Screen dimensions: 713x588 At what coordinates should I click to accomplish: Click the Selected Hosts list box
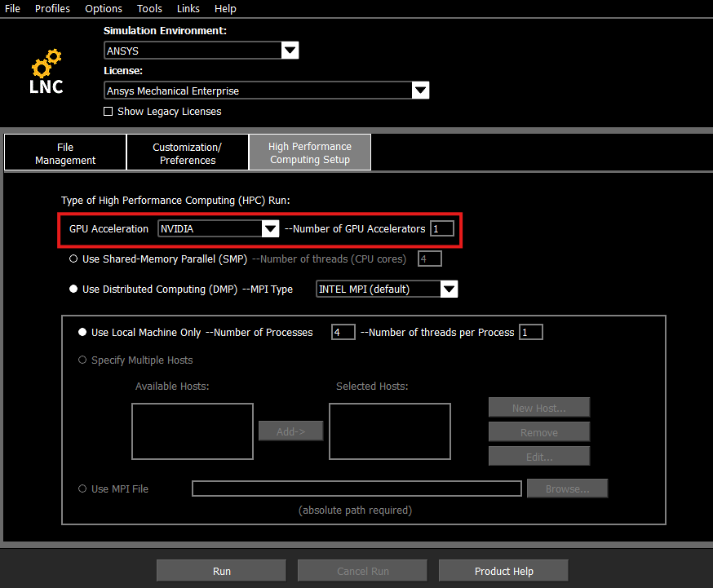[390, 431]
